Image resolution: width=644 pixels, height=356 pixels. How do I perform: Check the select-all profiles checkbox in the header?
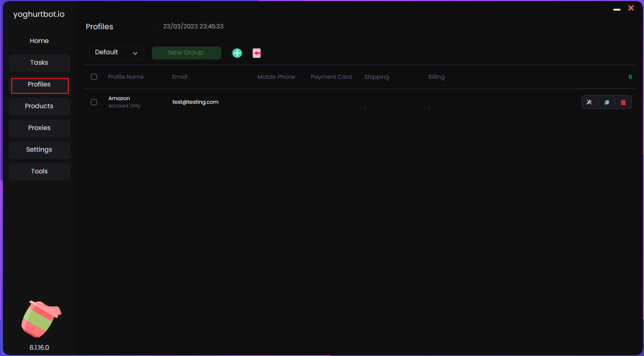coord(94,77)
